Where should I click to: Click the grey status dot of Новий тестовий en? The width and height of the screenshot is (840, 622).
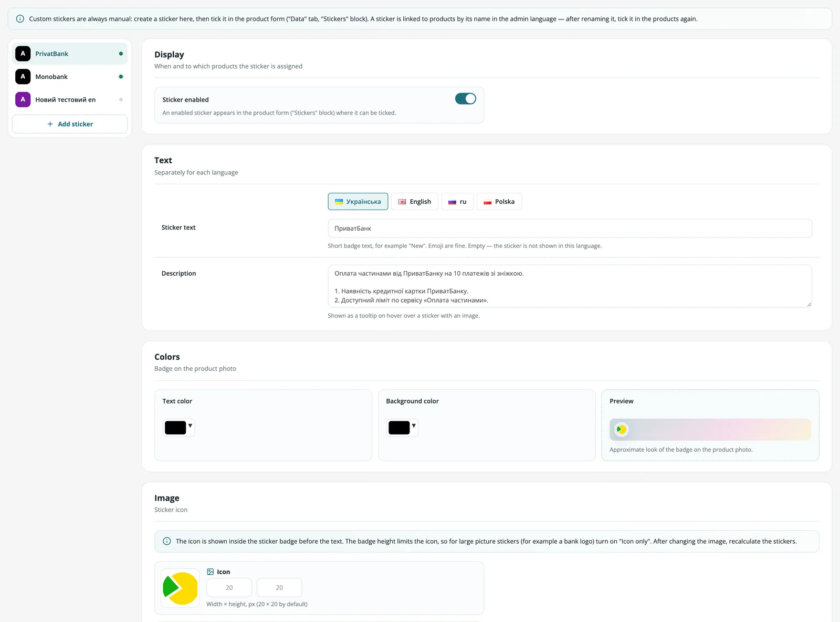pos(121,99)
